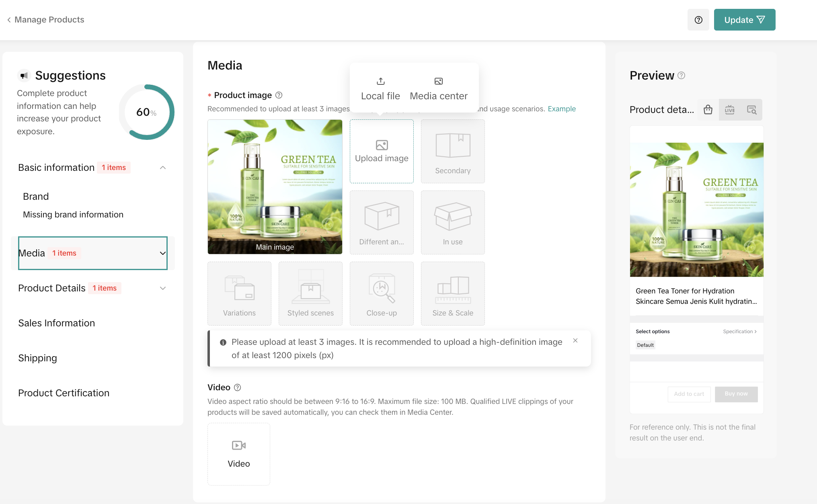Viewport: 817px width, 504px height.
Task: Switch preview to search result view
Action: click(751, 110)
